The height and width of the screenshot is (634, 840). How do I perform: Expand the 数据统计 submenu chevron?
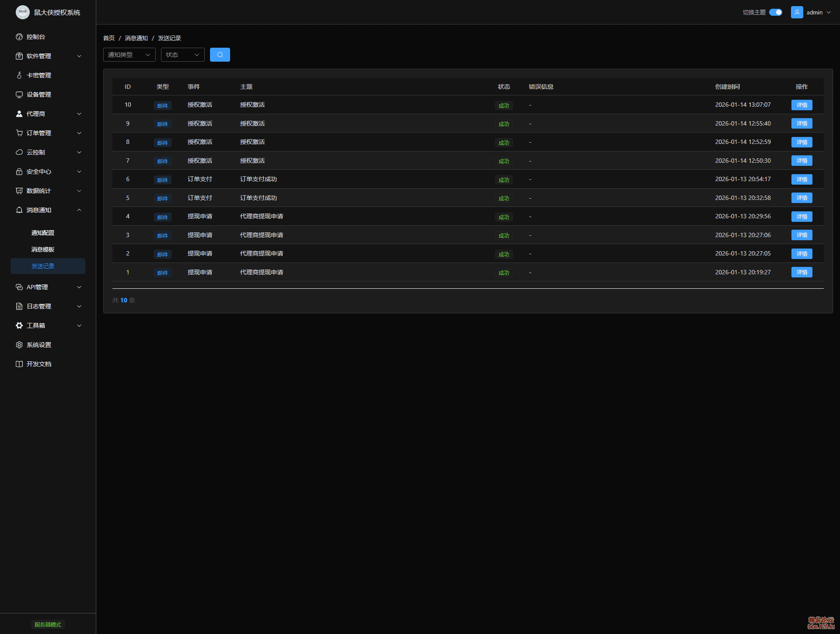tap(79, 191)
